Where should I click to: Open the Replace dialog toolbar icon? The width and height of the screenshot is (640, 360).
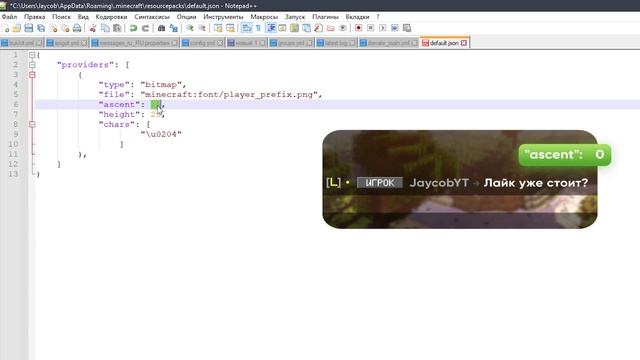point(173,28)
